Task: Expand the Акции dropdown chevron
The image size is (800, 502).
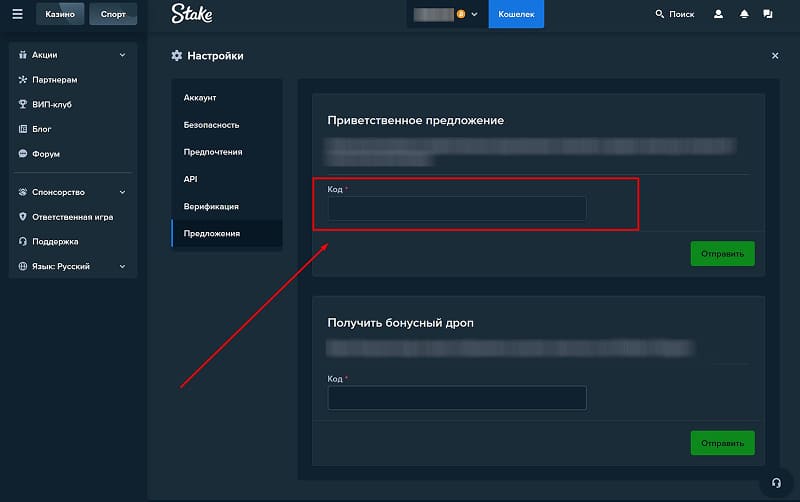Action: (122, 55)
